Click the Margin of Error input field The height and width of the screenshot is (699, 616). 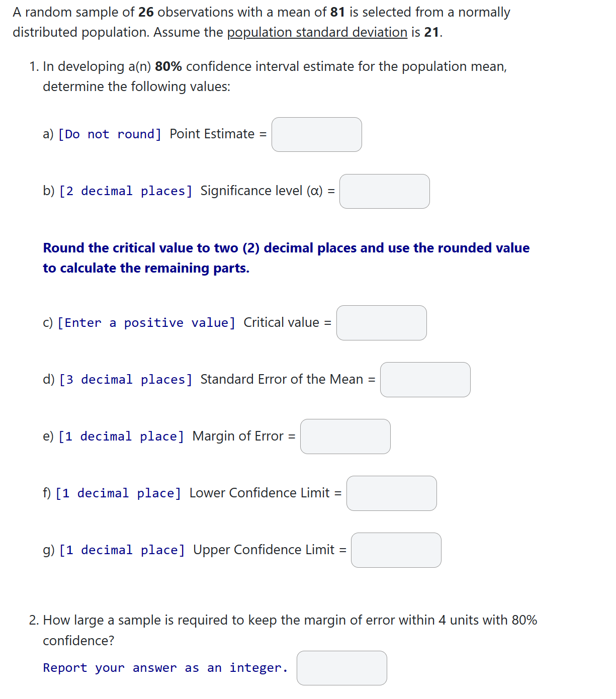click(345, 436)
